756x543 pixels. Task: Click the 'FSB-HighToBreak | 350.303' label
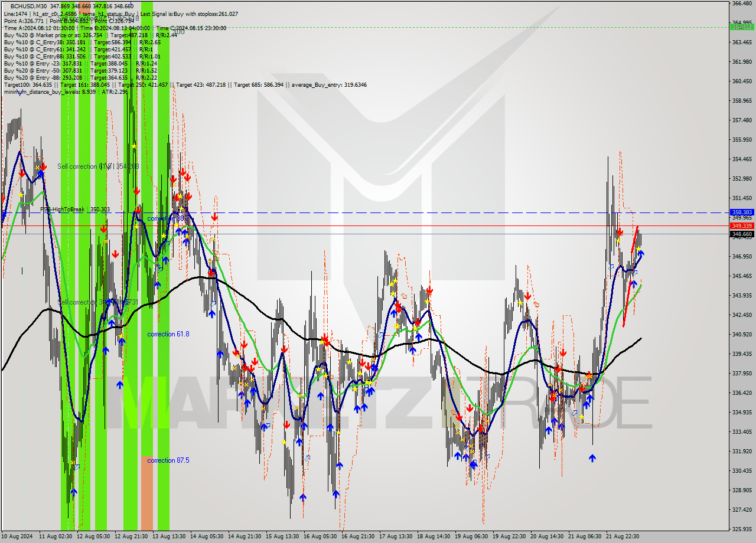coord(75,210)
